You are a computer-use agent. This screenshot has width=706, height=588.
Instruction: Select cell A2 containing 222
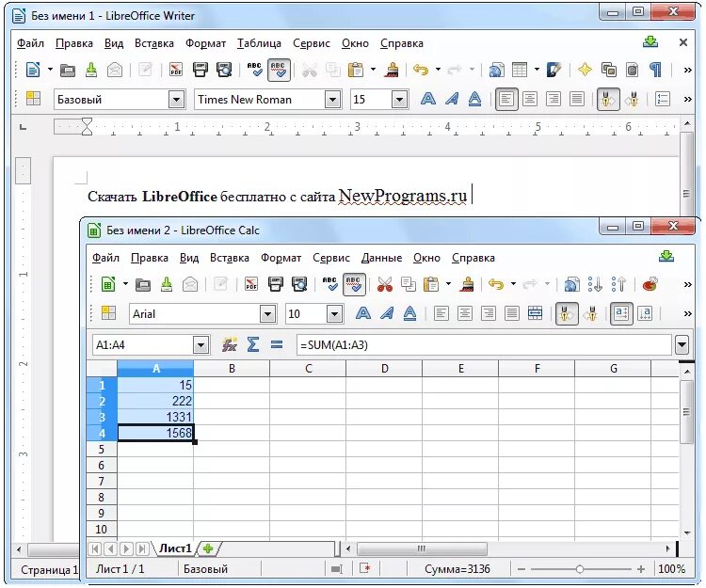click(155, 402)
